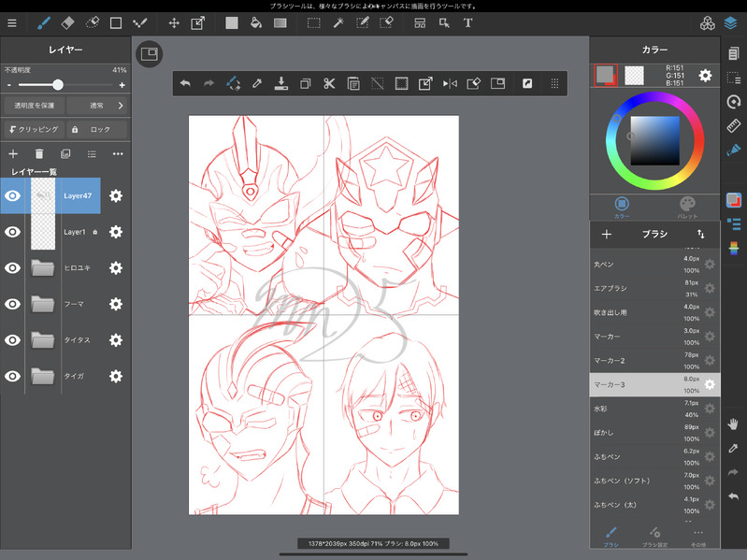Open タイタス folder settings gear
Screen dimensions: 747x560
pos(116,340)
